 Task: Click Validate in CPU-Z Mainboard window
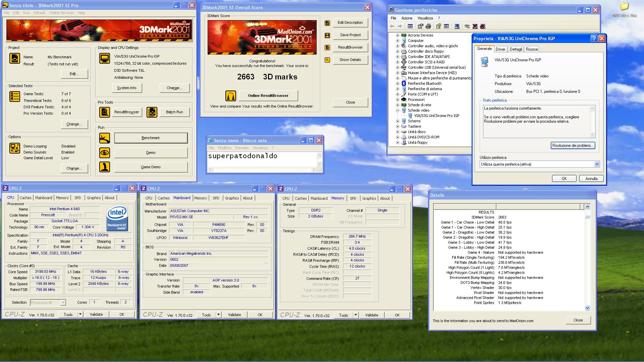coord(234,315)
